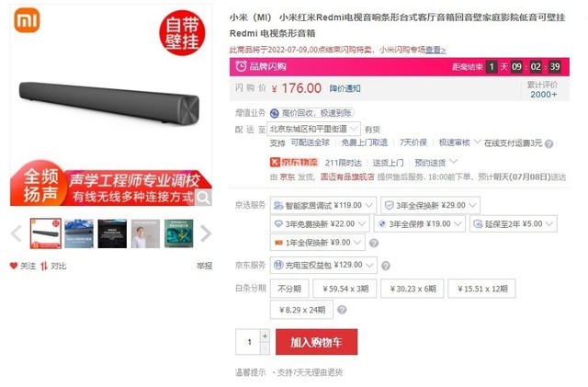Show next thumbnails with right arrow

click(206, 233)
